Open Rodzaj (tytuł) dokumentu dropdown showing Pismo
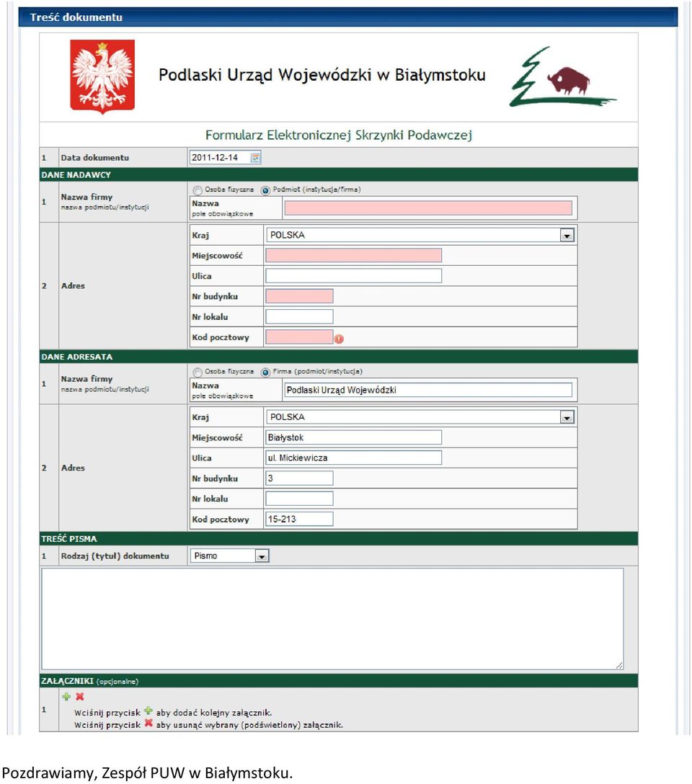The width and height of the screenshot is (692, 784). [x=229, y=556]
